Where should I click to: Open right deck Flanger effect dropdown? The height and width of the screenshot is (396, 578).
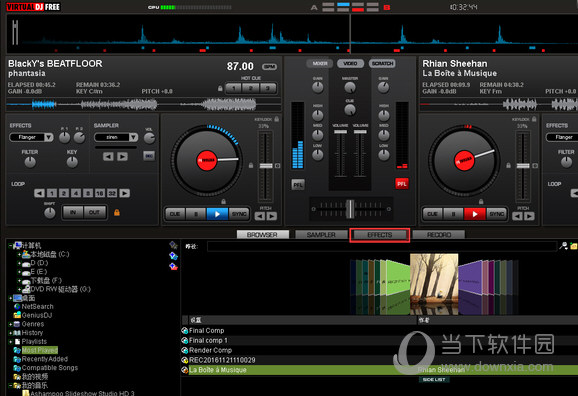coord(561,138)
